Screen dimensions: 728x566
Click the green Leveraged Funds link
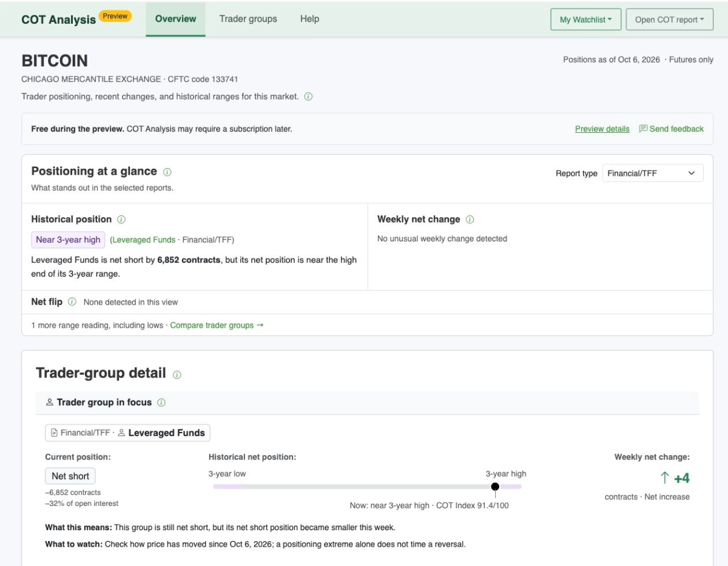144,240
